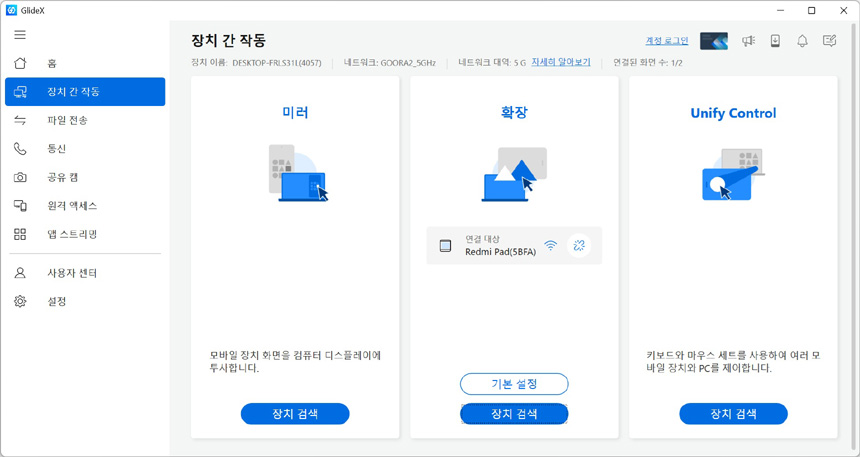This screenshot has height=457, width=860.
Task: Open the 자세히 알아보기 learn more link
Action: tap(560, 62)
